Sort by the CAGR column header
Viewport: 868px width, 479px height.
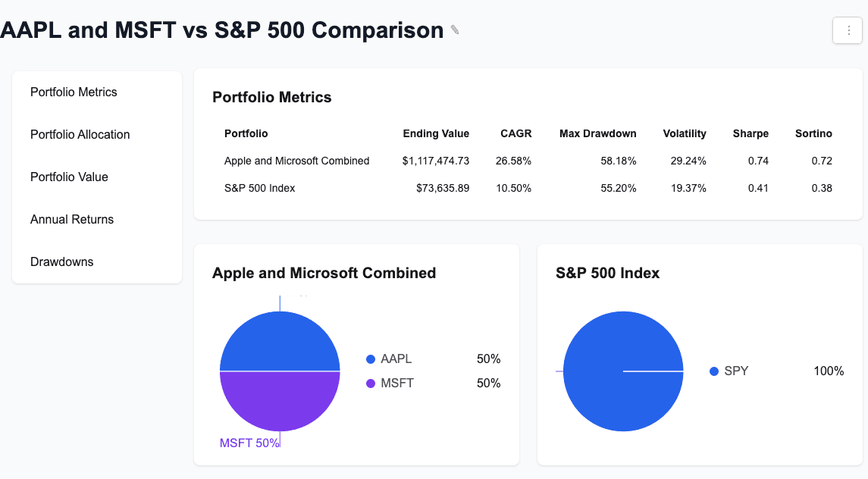pos(515,133)
